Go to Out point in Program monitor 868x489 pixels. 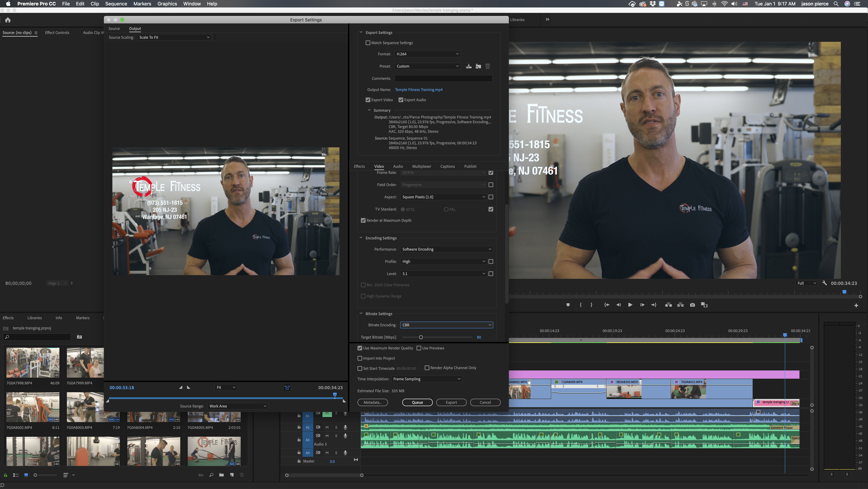pyautogui.click(x=654, y=305)
